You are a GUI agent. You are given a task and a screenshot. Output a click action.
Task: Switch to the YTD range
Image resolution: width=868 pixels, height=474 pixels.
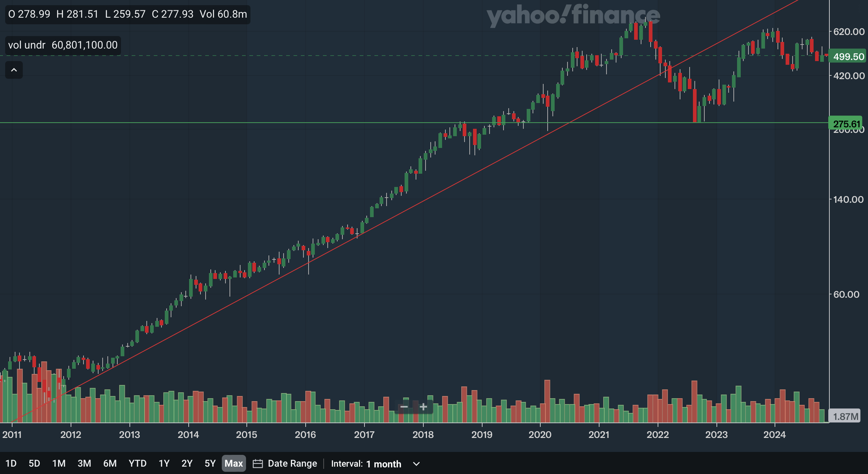coord(138,463)
